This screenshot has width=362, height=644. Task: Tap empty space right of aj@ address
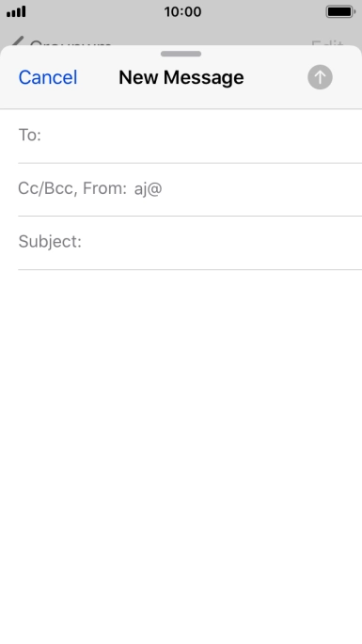(x=262, y=189)
